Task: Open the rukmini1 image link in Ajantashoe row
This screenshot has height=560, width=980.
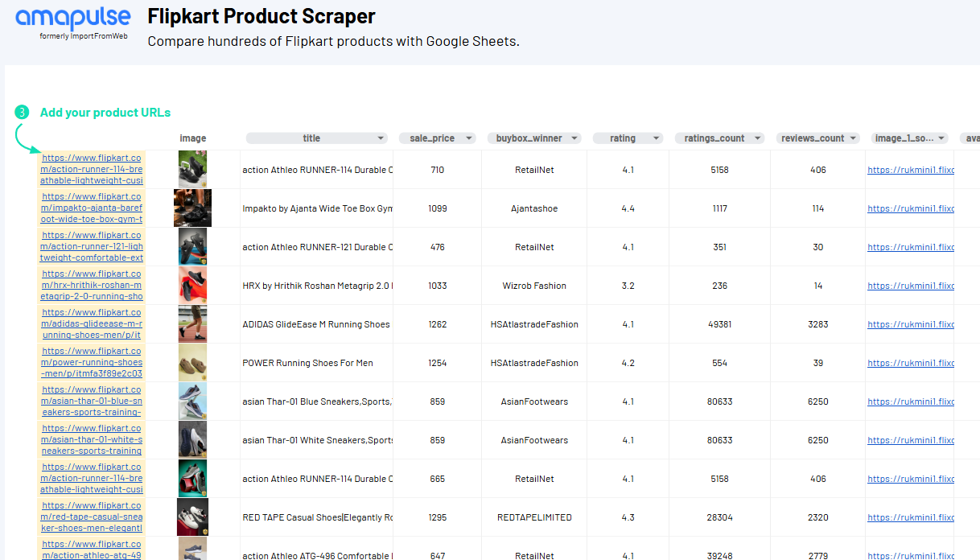Action: (911, 208)
